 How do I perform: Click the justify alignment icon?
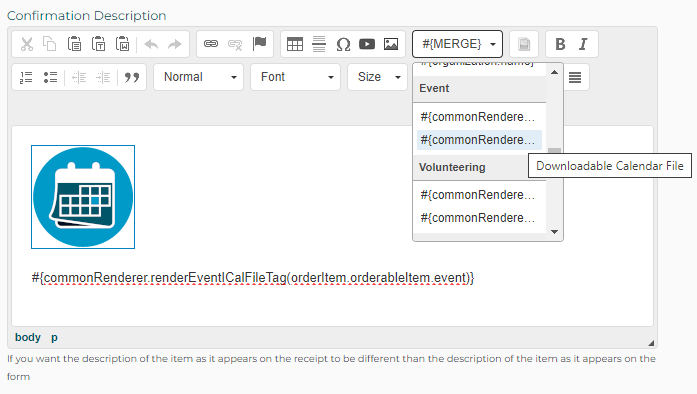coord(575,77)
